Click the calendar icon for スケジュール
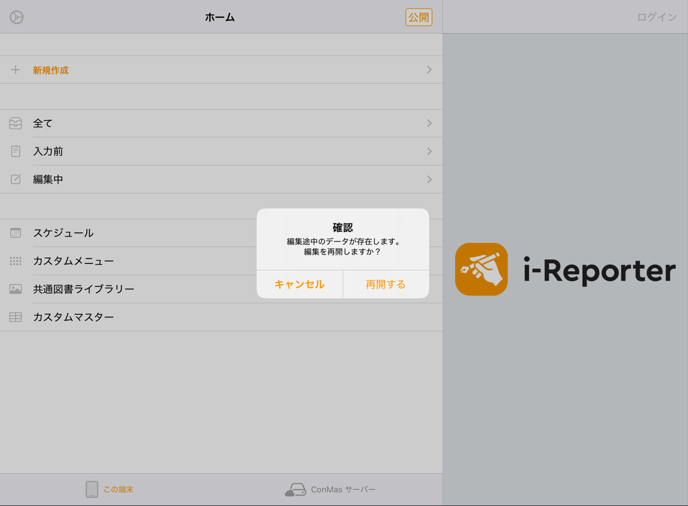The width and height of the screenshot is (688, 506). tap(15, 233)
